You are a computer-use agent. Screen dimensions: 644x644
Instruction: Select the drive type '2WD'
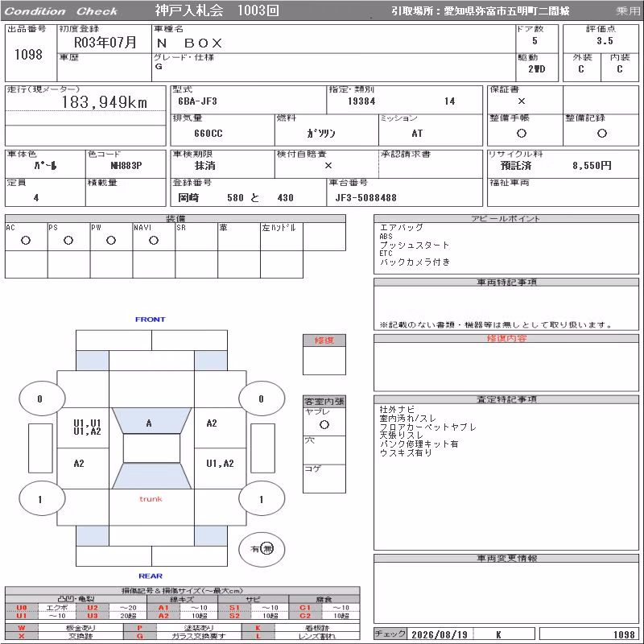536,69
